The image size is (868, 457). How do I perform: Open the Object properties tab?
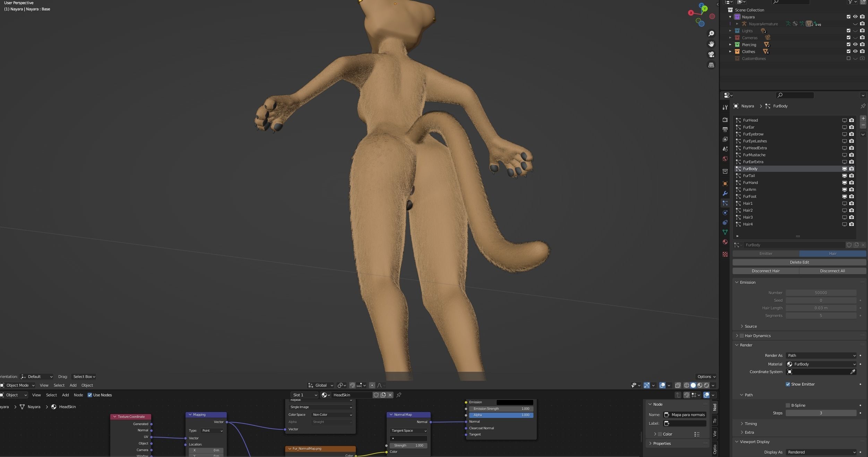coord(725,183)
